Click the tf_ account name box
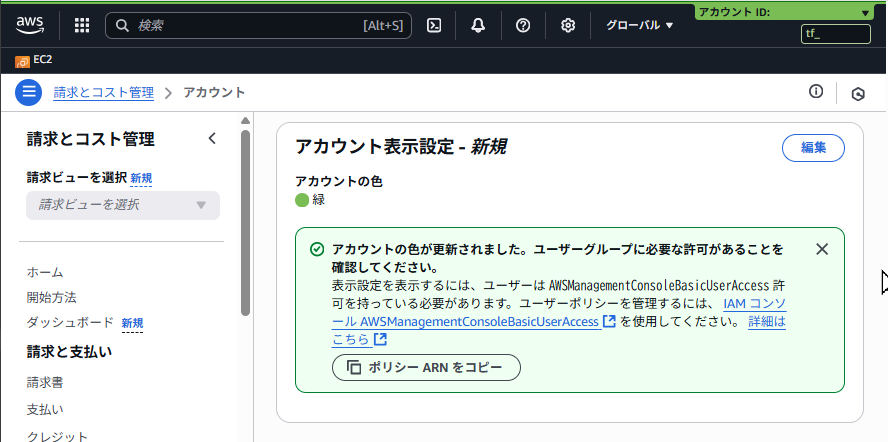Viewport: 888px width, 442px height. 836,34
